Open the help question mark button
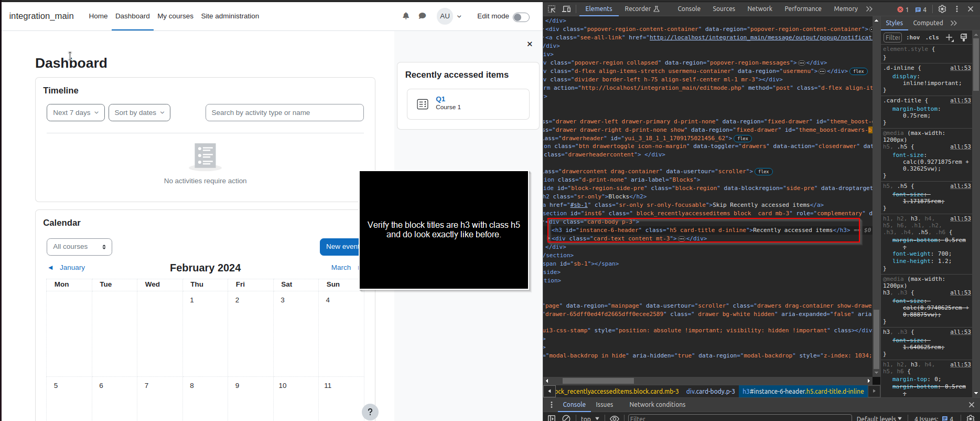The height and width of the screenshot is (421, 980). click(370, 412)
